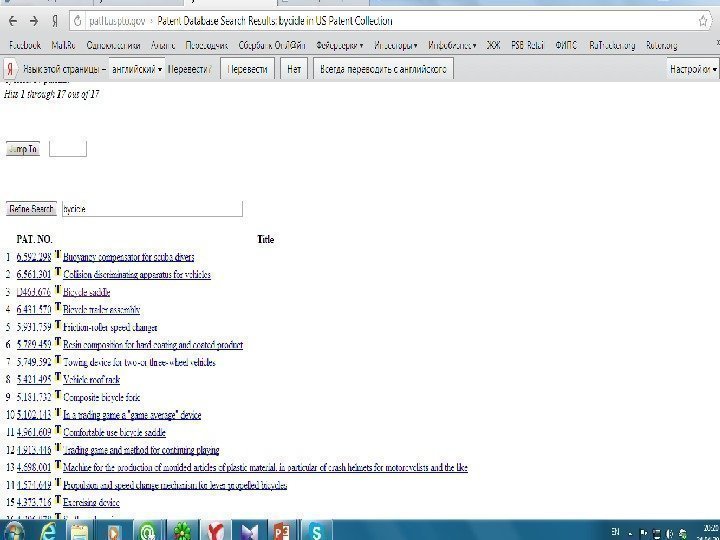This screenshot has height=540, width=720.
Task: Switch to Yandex Browser in the taskbar
Action: click(x=216, y=531)
